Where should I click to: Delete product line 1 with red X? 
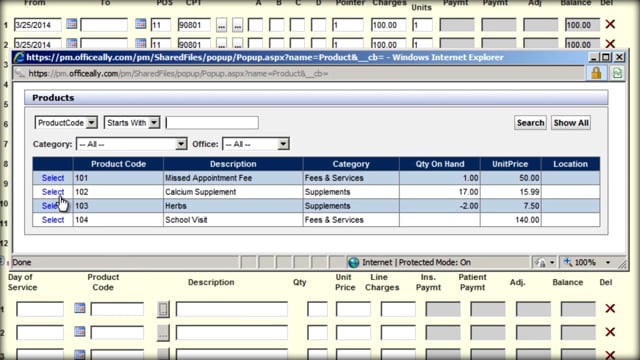pyautogui.click(x=610, y=308)
